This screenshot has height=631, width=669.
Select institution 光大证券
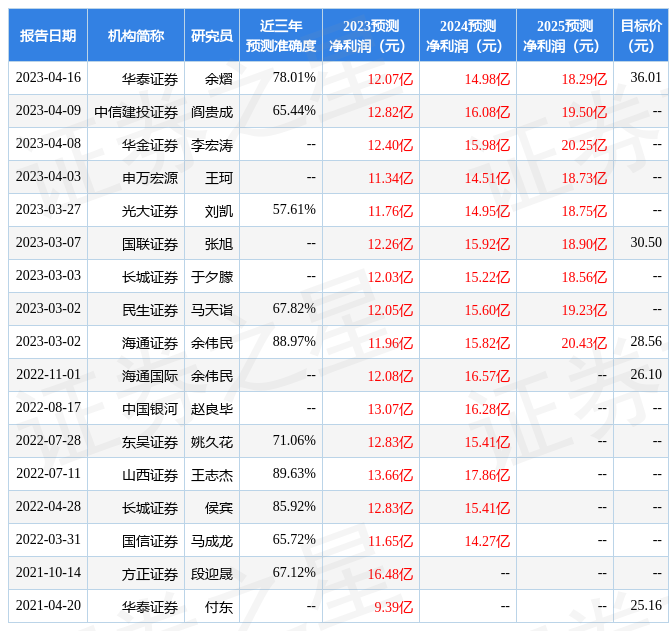pos(150,211)
